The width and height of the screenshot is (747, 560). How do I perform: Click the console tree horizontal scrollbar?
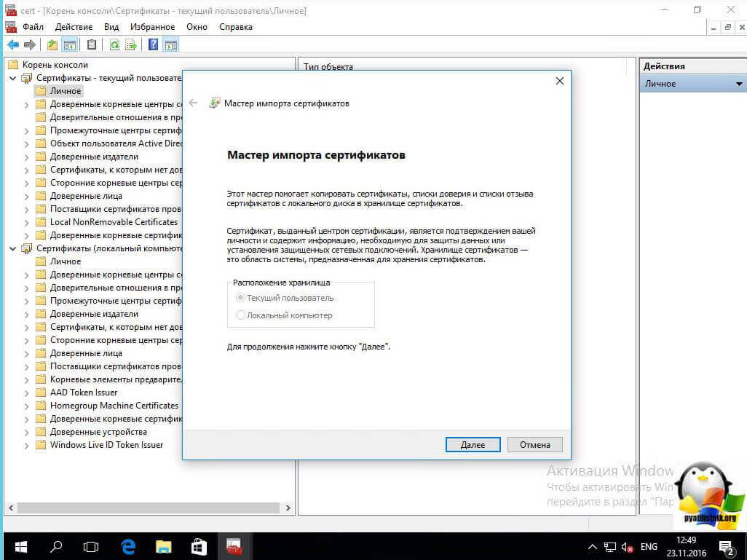click(x=146, y=508)
